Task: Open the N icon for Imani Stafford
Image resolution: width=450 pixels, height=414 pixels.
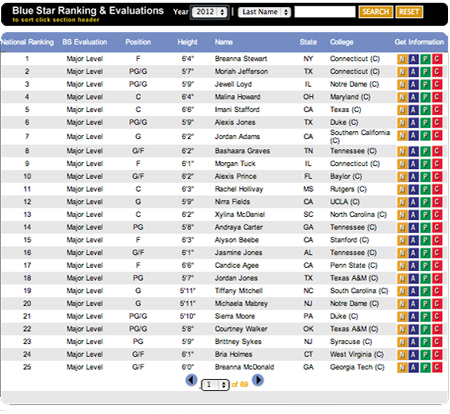Action: [x=402, y=110]
